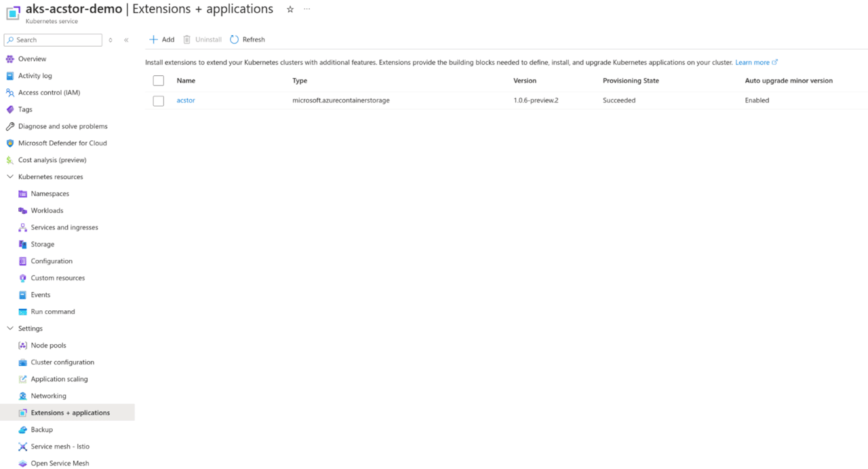Click the Uninstall button
868x469 pixels.
coord(203,39)
